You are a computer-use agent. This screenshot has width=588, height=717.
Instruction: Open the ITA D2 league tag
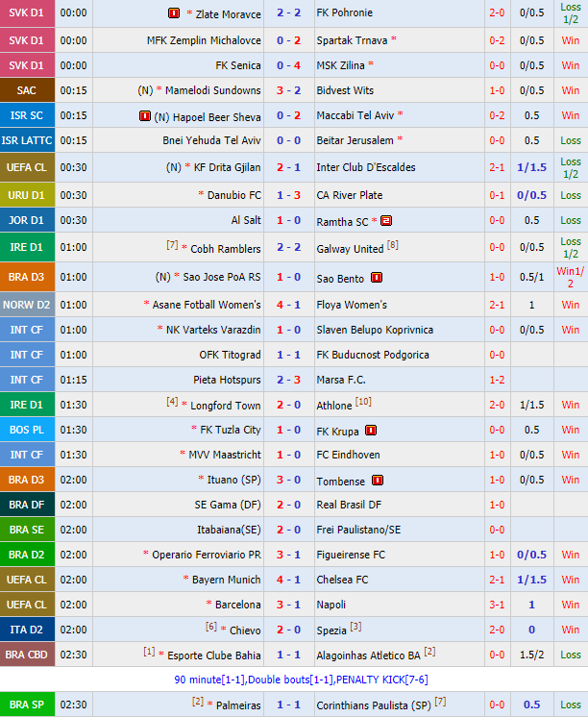click(x=27, y=630)
